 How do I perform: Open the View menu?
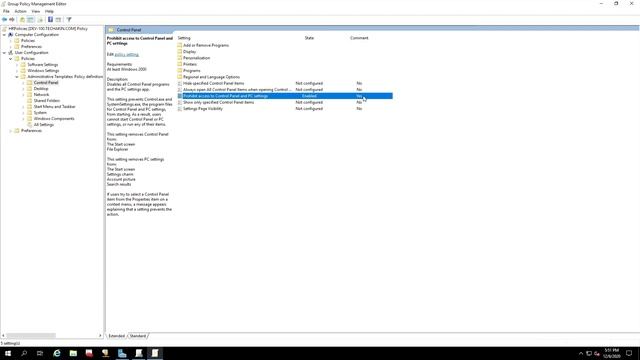point(36,11)
